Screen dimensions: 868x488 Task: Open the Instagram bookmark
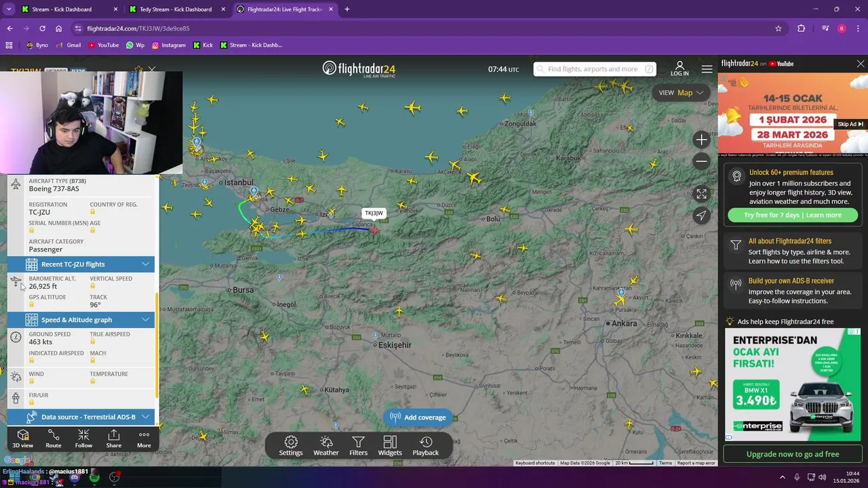[x=168, y=45]
